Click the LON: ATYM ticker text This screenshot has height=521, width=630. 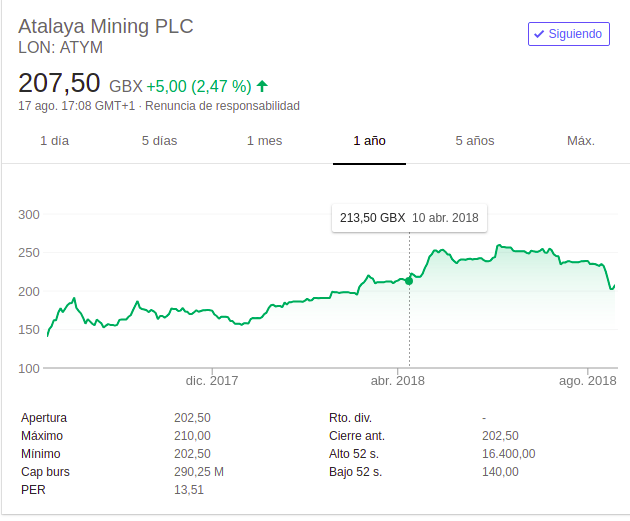point(61,47)
